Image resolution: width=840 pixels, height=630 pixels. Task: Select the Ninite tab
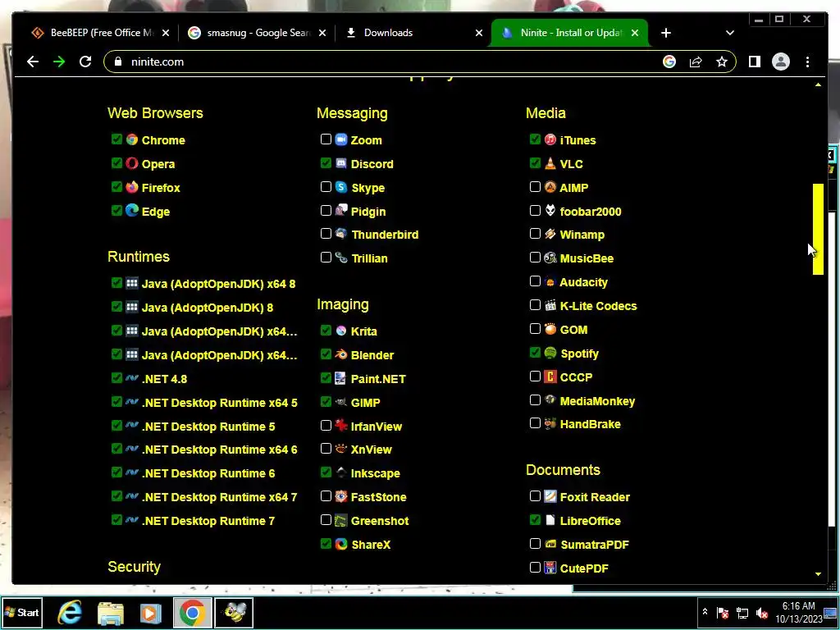point(569,33)
